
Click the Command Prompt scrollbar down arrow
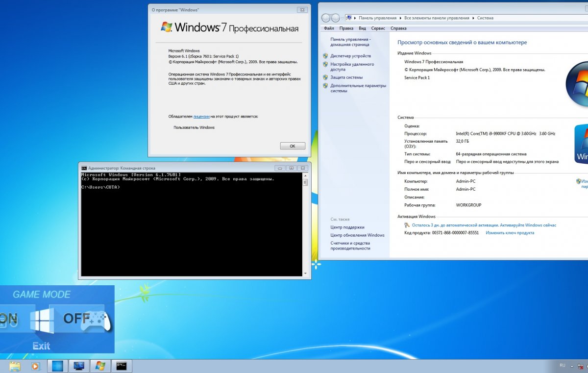coord(305,274)
